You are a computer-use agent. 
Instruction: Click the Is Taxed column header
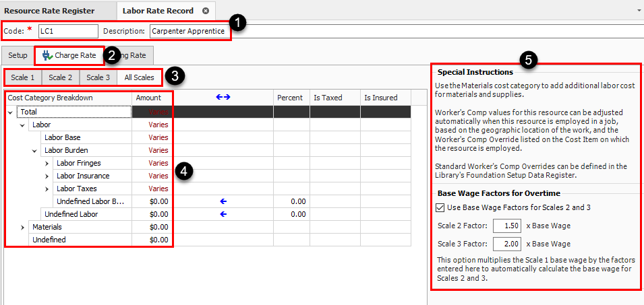coord(334,98)
